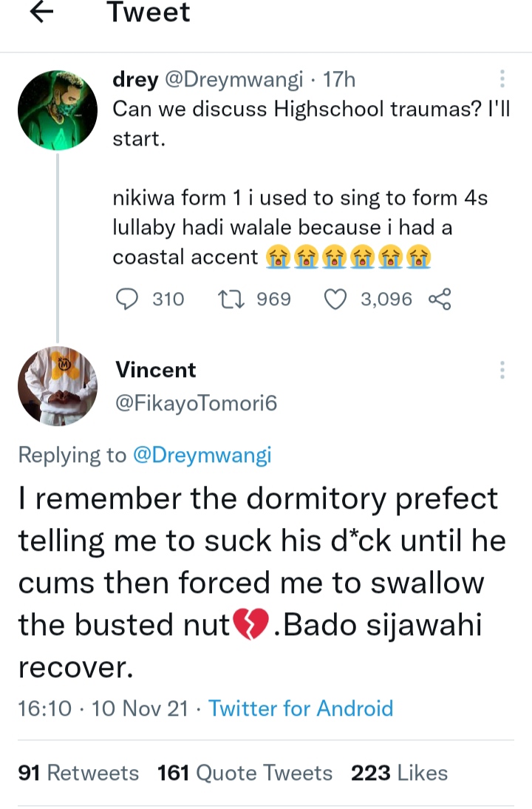Open replies via the comment bubble icon
Image resolution: width=532 pixels, height=809 pixels.
tap(129, 299)
